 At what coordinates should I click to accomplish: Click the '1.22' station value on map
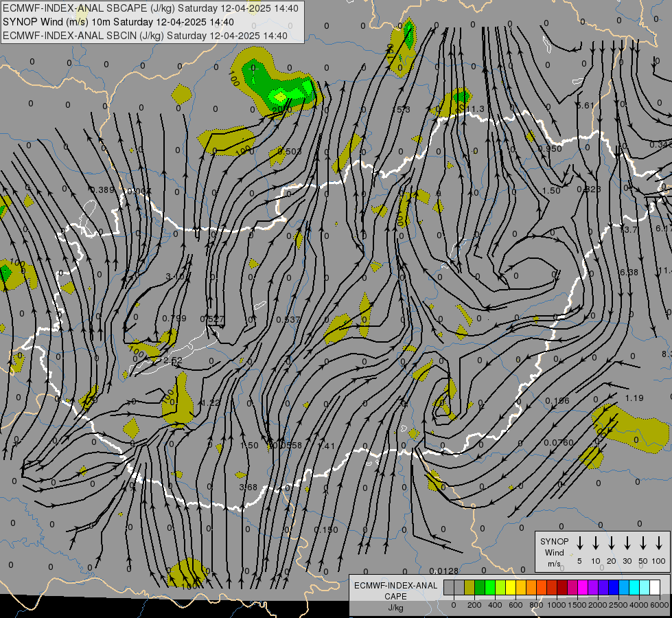211,402
